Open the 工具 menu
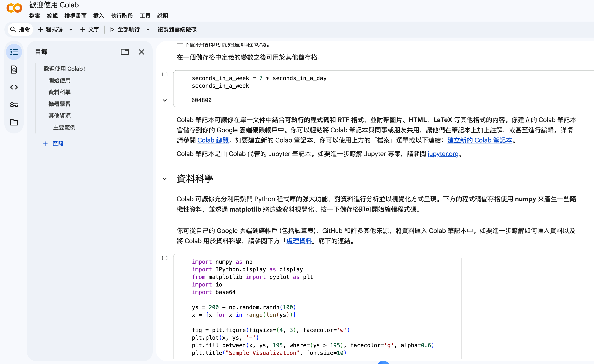 coord(145,16)
